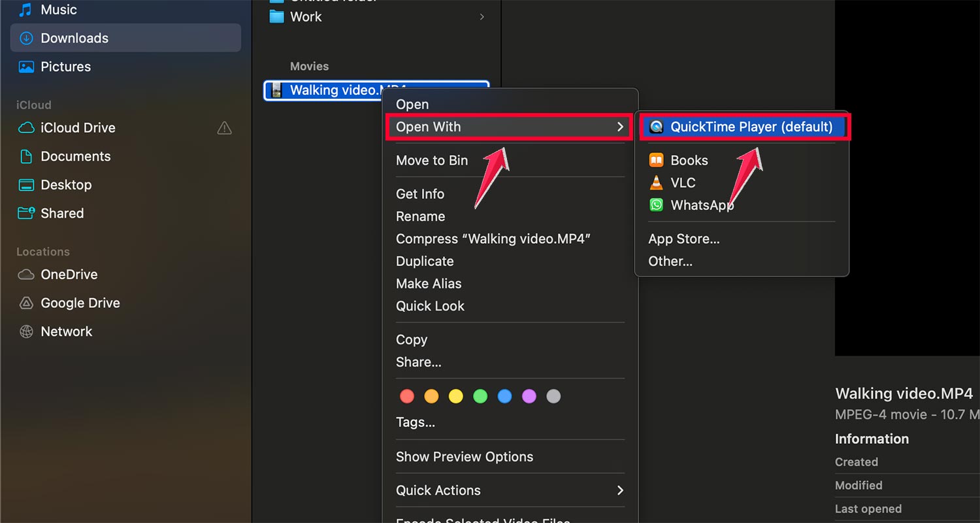Click Show Preview Options

pos(465,456)
